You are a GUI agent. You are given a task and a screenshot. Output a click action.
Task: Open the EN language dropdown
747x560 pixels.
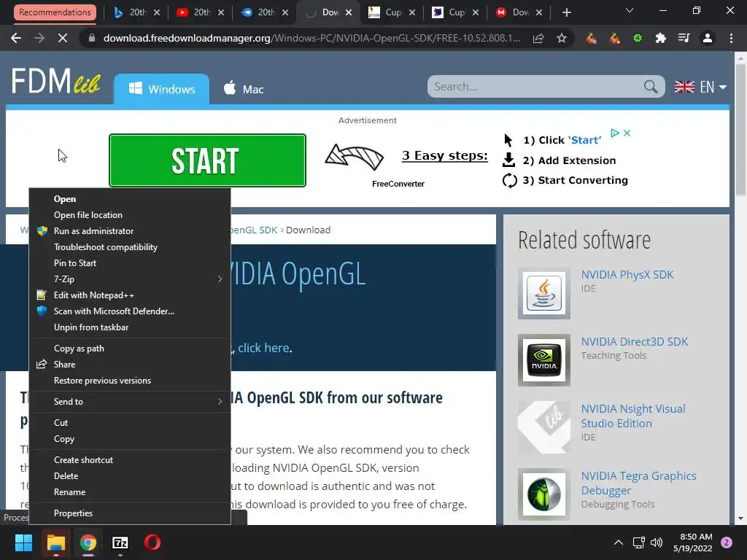700,87
